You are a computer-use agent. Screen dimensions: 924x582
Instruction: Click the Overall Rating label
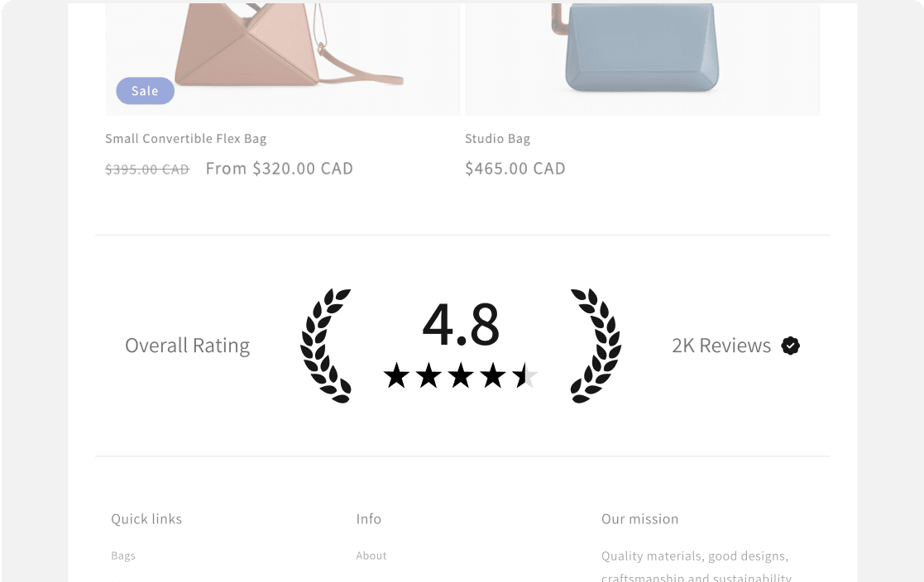click(x=188, y=346)
